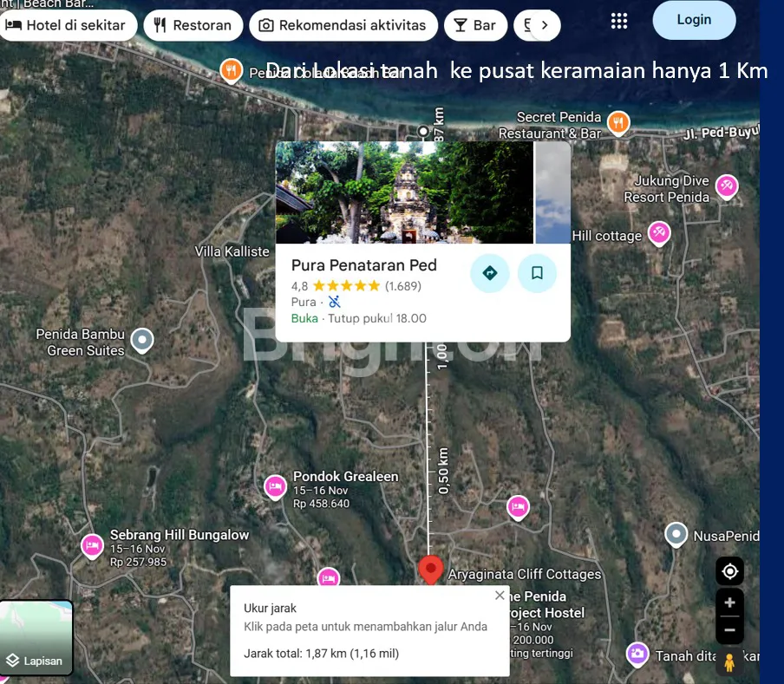
Task: Select the Street View pegman icon
Action: click(x=729, y=663)
